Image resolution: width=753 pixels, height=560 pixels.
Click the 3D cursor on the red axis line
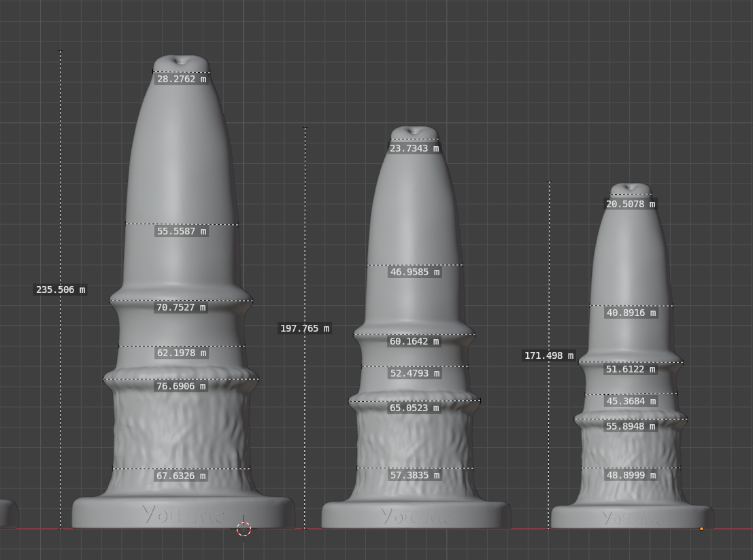[x=244, y=529]
